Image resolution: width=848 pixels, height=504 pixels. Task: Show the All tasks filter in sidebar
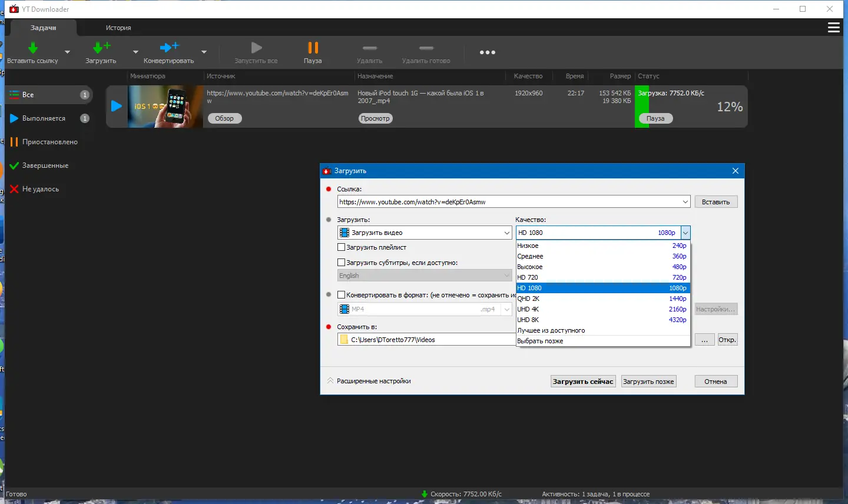pos(49,95)
